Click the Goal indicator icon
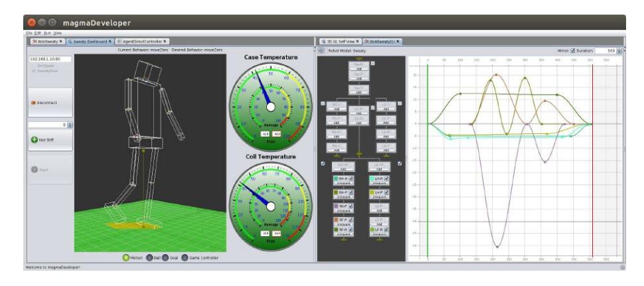 165,257
